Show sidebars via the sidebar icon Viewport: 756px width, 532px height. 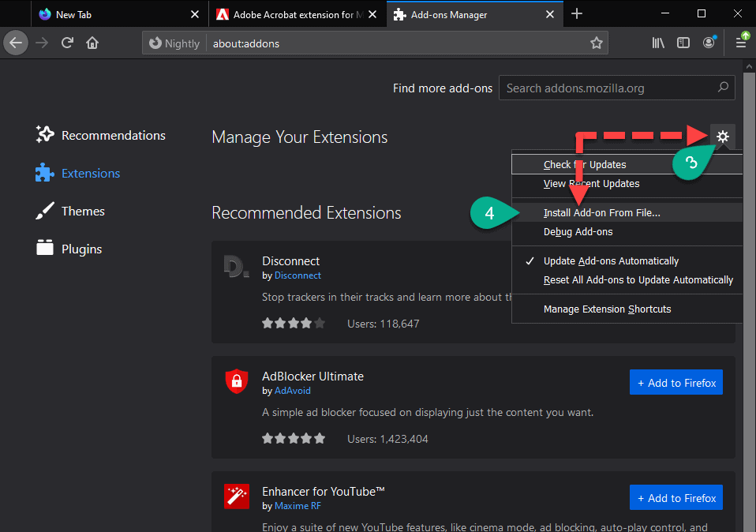point(683,43)
